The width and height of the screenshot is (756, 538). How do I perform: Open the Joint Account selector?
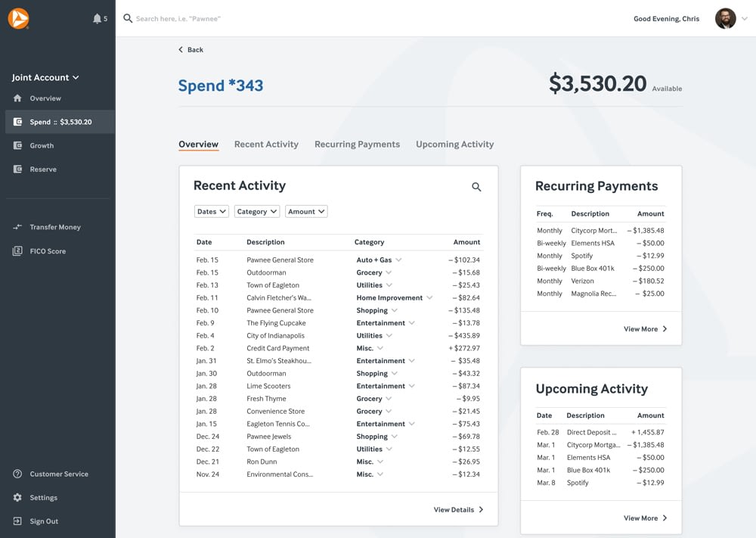(x=45, y=77)
